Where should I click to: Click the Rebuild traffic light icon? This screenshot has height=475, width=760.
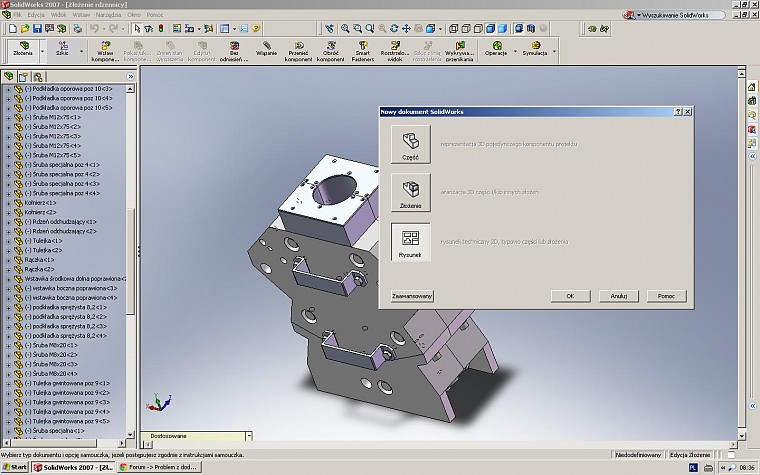point(161,29)
